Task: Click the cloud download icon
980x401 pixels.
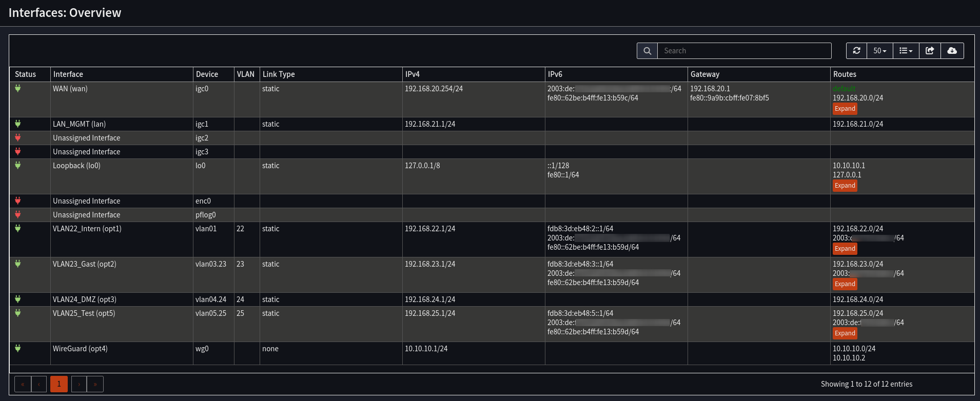Action: point(952,51)
